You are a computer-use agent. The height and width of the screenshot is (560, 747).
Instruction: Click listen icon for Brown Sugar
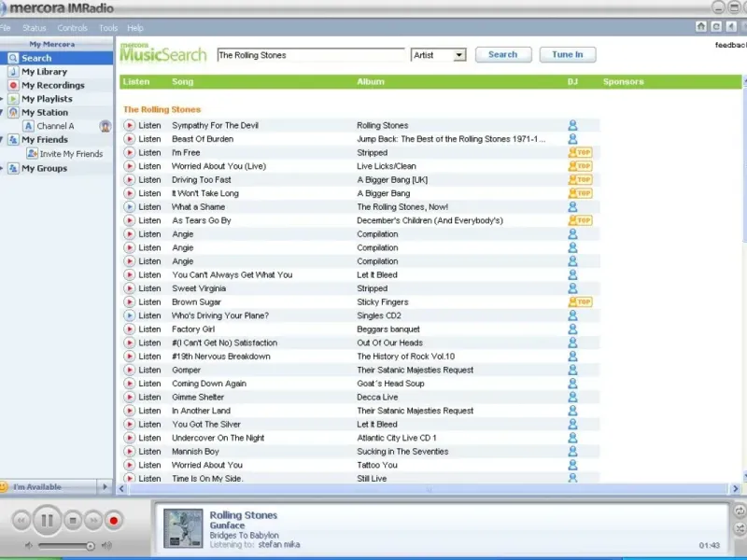[129, 301]
